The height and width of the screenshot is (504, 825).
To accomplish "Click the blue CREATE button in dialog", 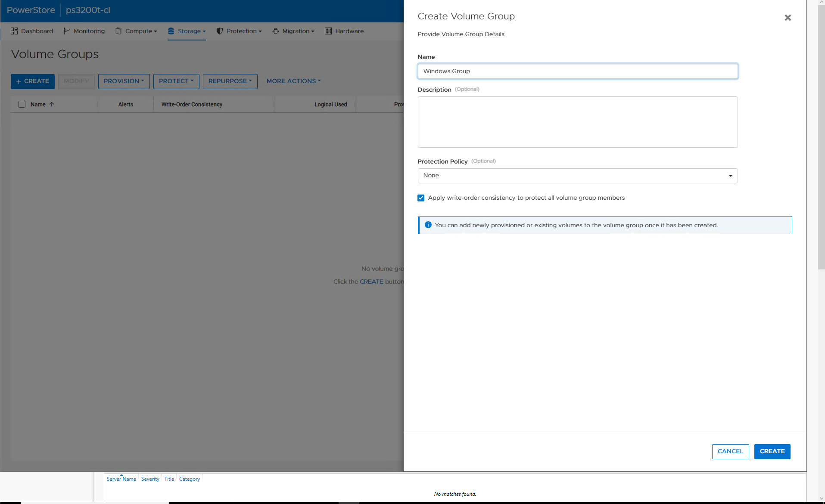I will point(772,451).
